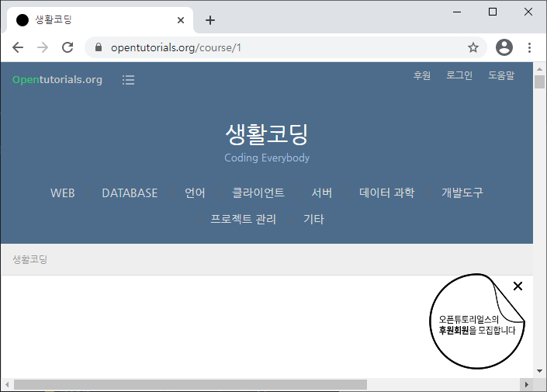The image size is (547, 392).
Task: Click the padlock site info icon
Action: 99,47
